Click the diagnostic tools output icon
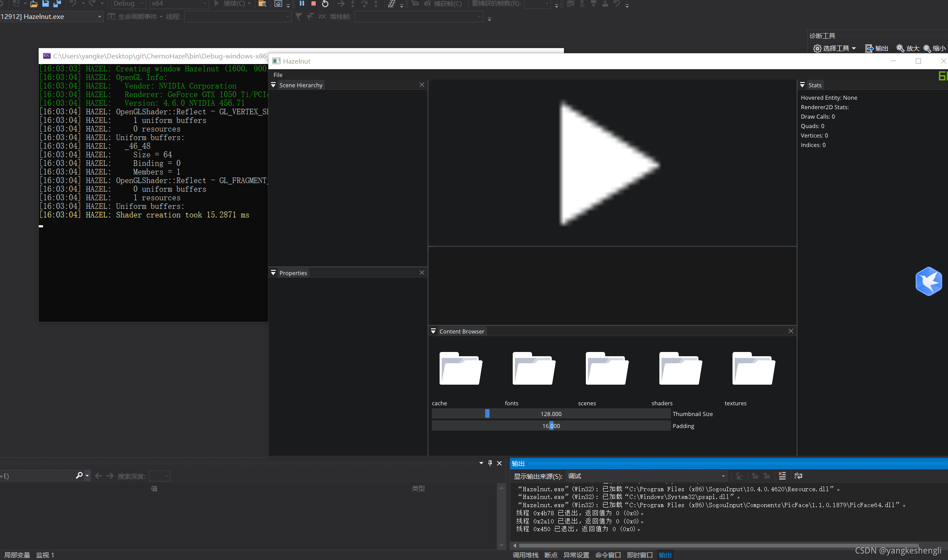The height and width of the screenshot is (560, 948). pyautogui.click(x=869, y=48)
